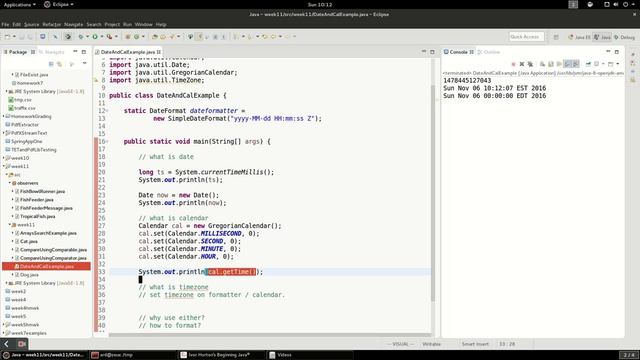Viewport: 640px width, 360px height.
Task: Collapse the week11 project in Package Explorer
Action: [x=4, y=167]
